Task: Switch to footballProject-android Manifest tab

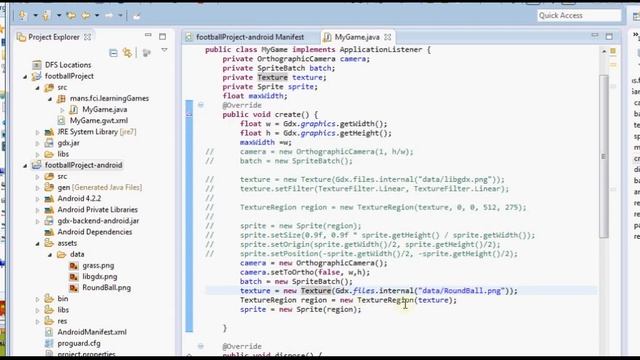Action: click(x=250, y=37)
